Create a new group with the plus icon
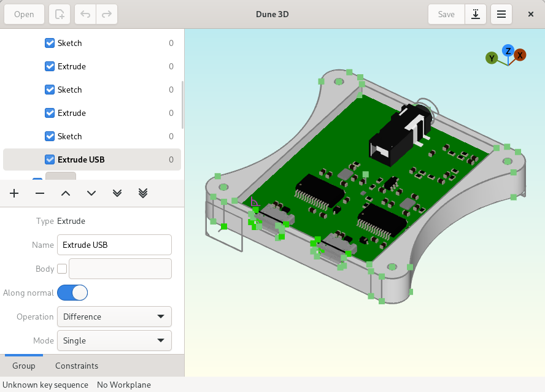545x392 pixels. click(14, 193)
